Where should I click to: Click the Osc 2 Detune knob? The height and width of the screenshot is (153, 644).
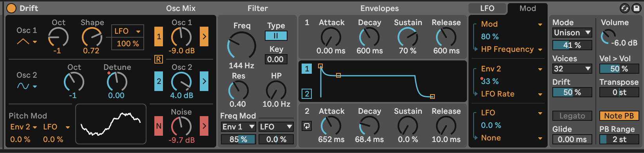[x=117, y=82]
